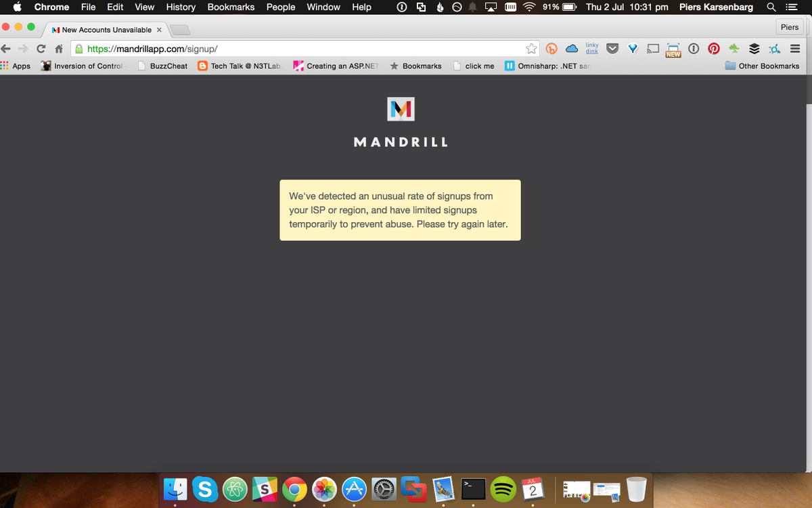The height and width of the screenshot is (508, 812).
Task: Open the File menu
Action: click(88, 7)
